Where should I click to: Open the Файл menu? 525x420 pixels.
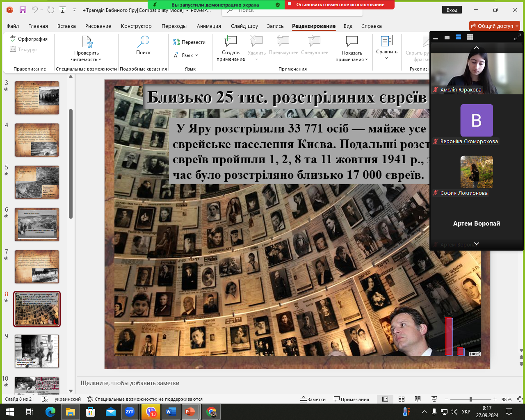click(13, 26)
